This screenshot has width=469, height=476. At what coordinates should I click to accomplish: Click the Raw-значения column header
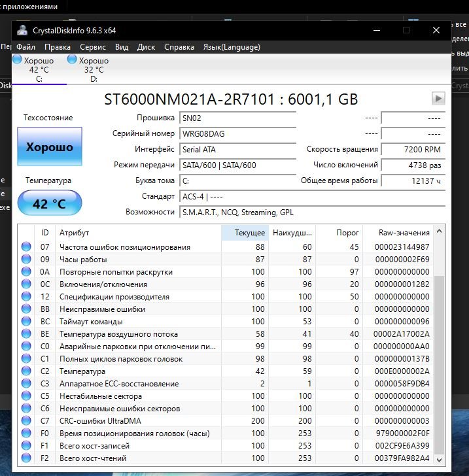pyautogui.click(x=398, y=233)
